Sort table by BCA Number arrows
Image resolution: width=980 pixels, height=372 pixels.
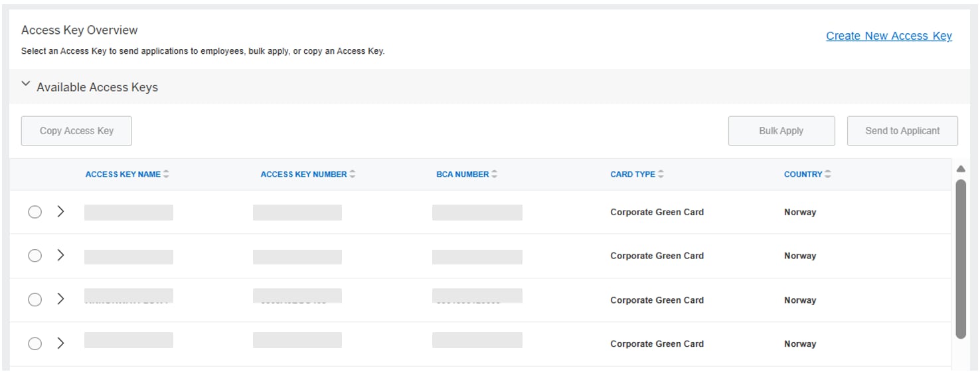click(495, 174)
